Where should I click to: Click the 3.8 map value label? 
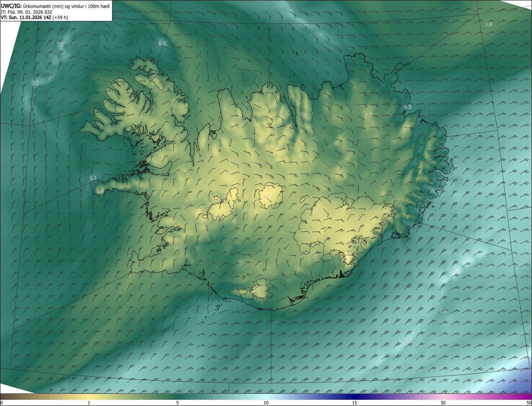[488, 24]
